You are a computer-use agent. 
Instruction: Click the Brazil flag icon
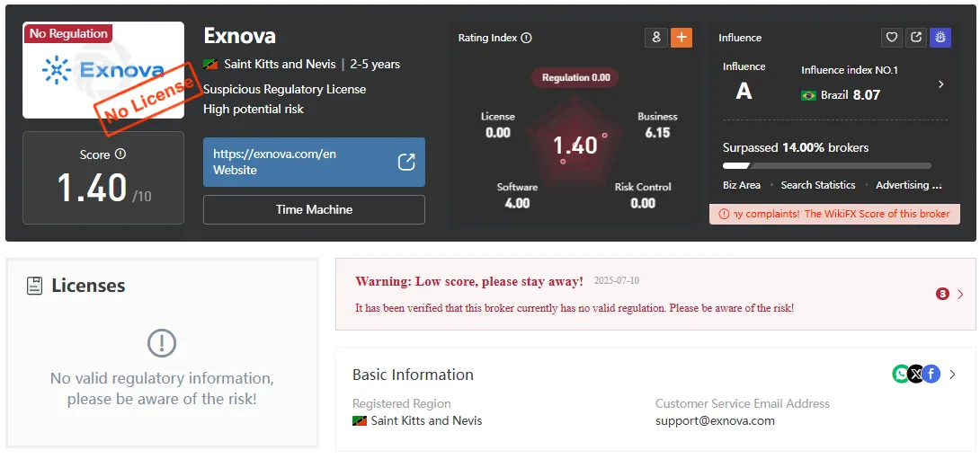click(x=809, y=95)
